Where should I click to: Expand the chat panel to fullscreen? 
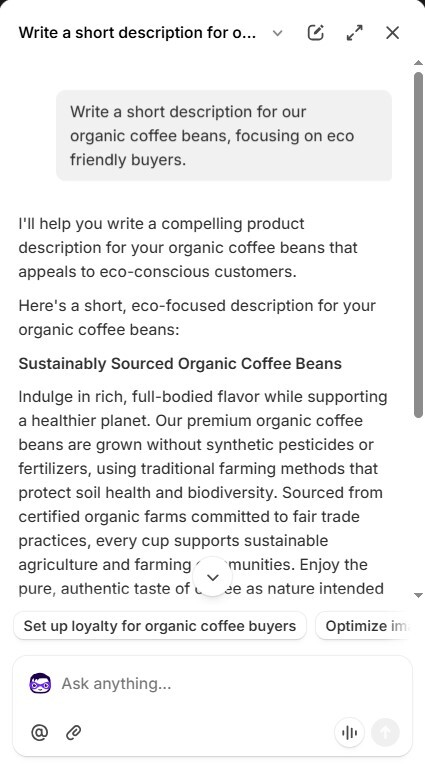[354, 33]
